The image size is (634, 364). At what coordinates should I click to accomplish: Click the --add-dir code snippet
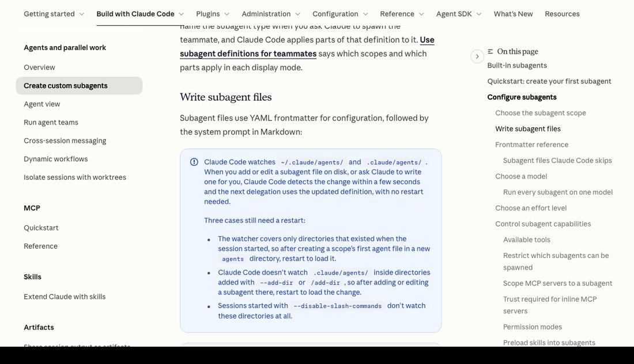[276, 283]
